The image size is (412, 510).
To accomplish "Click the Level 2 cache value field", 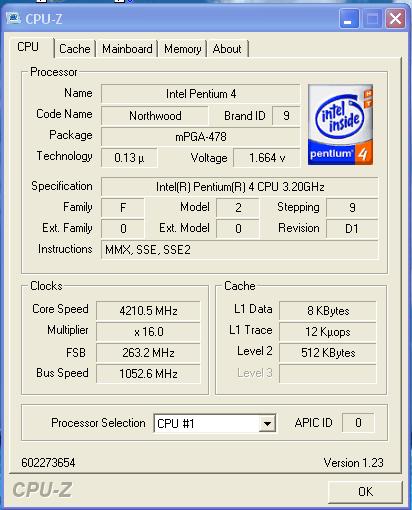I will (328, 353).
